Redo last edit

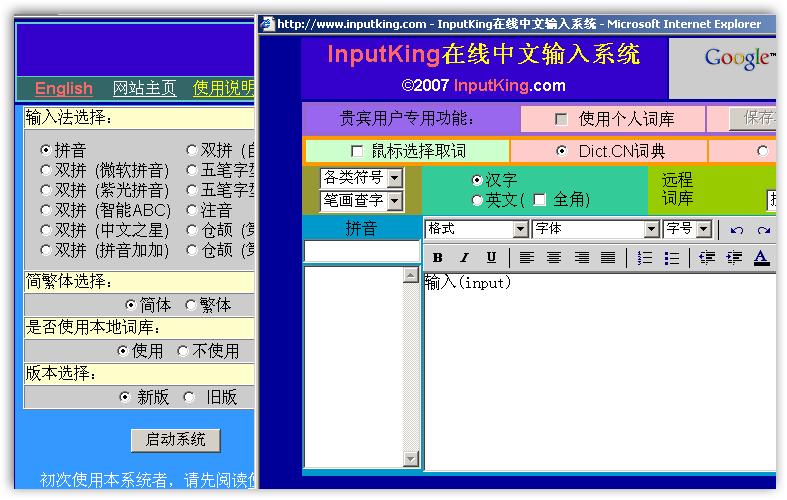(x=763, y=230)
